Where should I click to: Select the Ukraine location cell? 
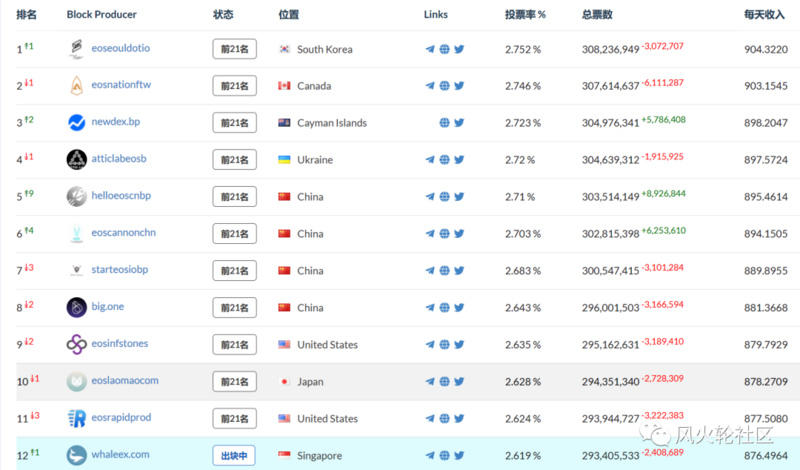pos(306,160)
